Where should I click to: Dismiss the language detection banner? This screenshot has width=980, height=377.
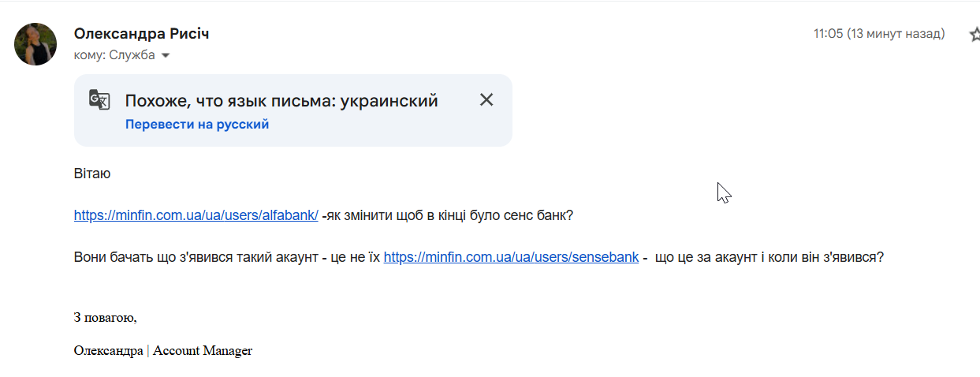(486, 99)
